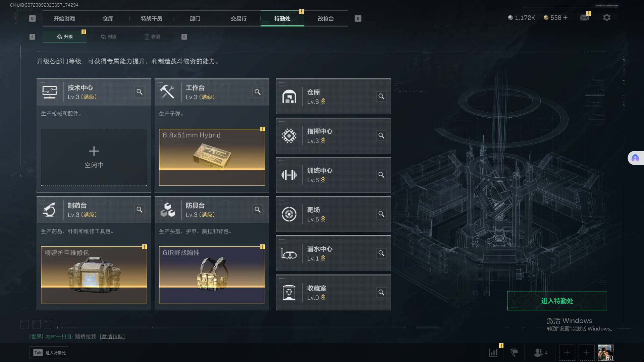This screenshot has width=644, height=362.
Task: Click magnifier on 技术中心 card
Action: tap(140, 92)
